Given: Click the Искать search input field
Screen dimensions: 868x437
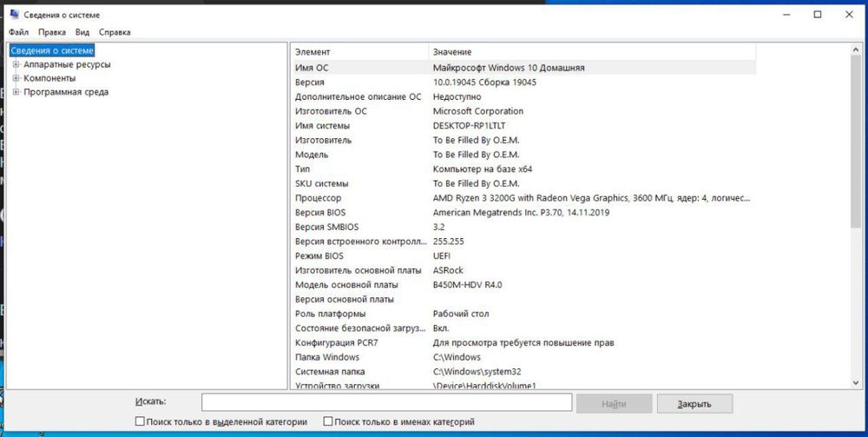Looking at the screenshot, I should (x=386, y=402).
